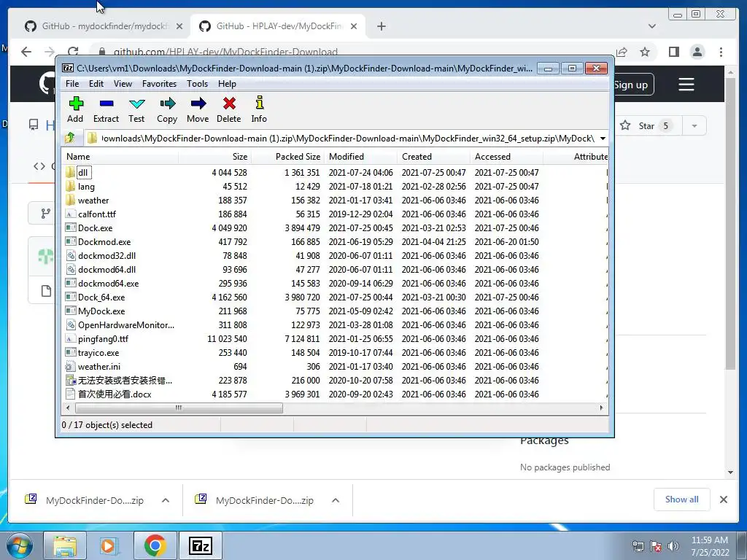Click the Chrome address bar URL

225,52
